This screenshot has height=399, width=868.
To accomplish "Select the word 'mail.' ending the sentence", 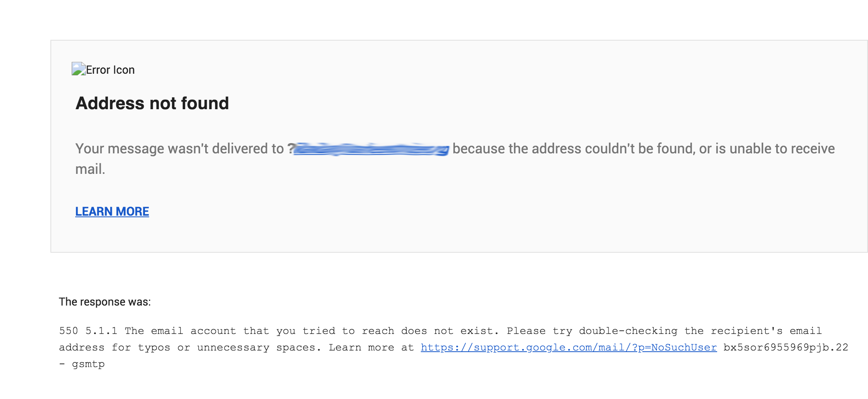I will tap(90, 169).
